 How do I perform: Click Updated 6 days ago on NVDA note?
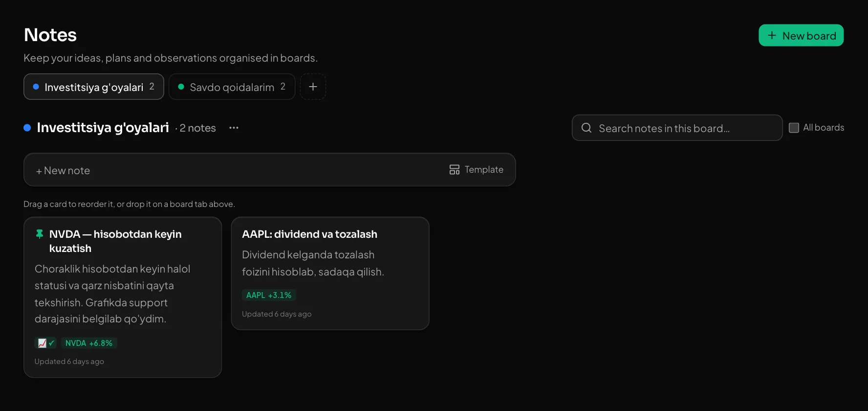[x=69, y=362]
